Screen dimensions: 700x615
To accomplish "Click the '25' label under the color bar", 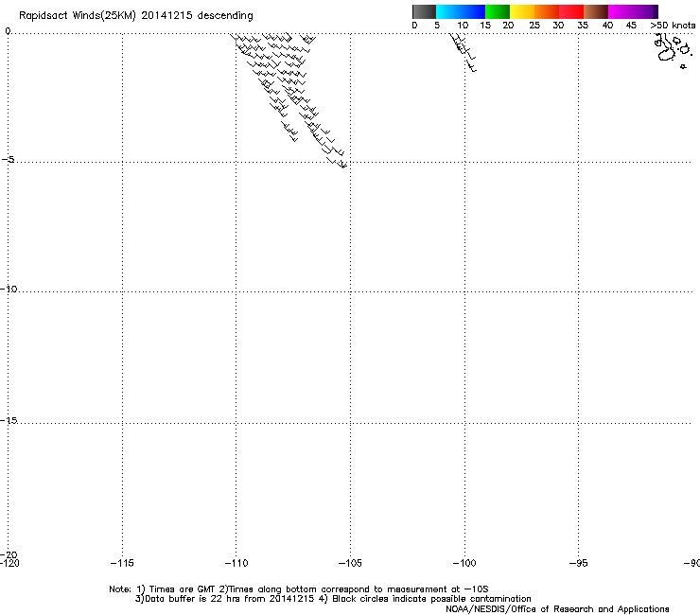I will click(534, 26).
